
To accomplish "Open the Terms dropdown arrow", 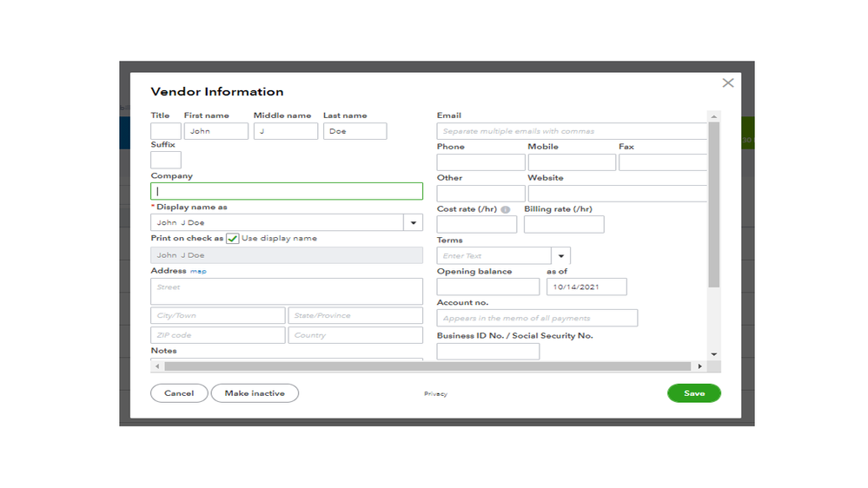I will click(560, 255).
